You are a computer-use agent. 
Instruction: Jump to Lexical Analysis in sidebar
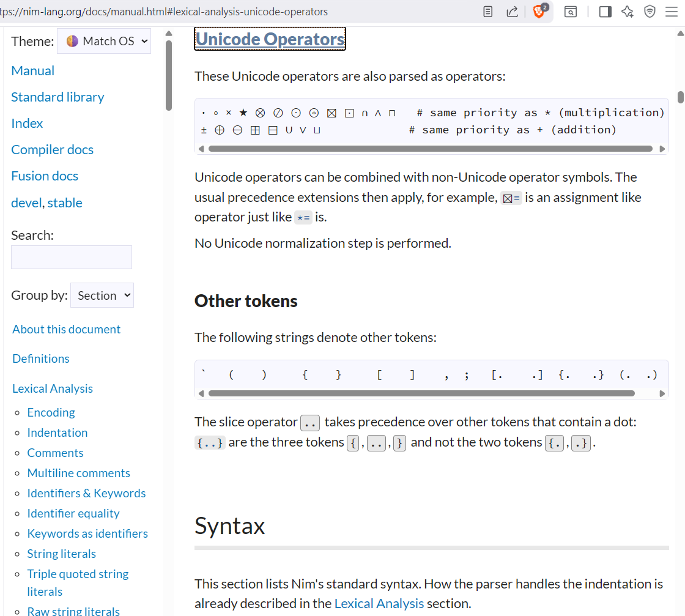pos(53,388)
